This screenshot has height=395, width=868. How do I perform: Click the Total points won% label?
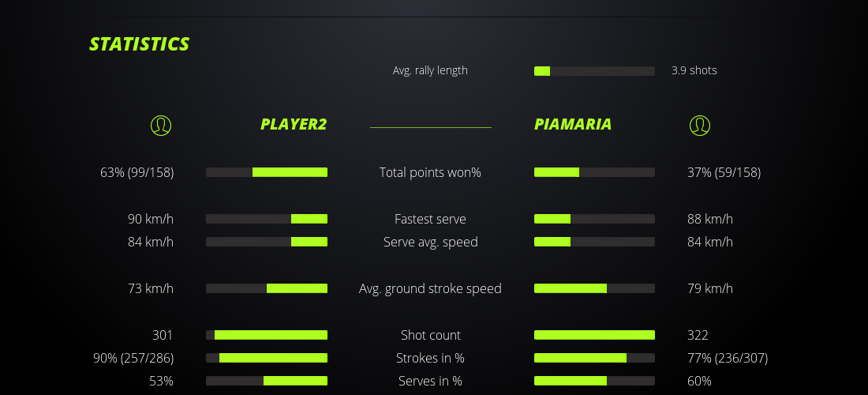(x=430, y=172)
